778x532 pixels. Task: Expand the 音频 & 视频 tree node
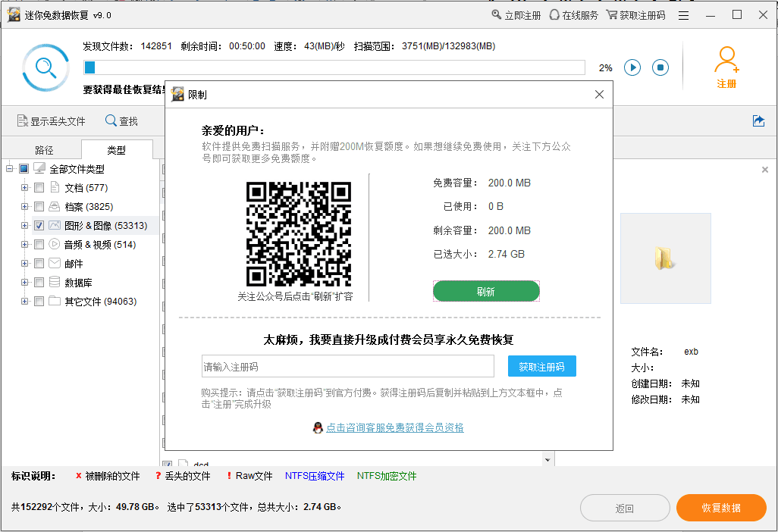pyautogui.click(x=24, y=244)
